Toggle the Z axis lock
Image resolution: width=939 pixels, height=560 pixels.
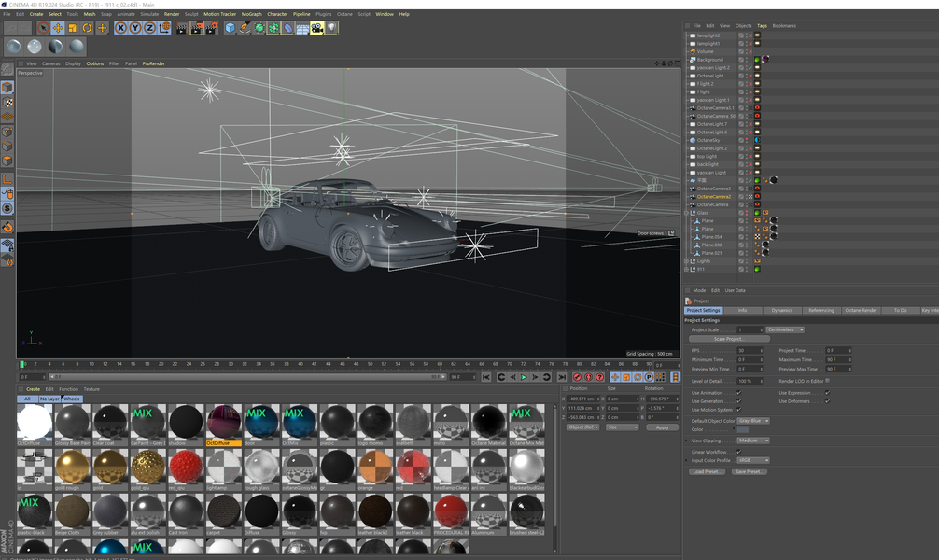pyautogui.click(x=149, y=28)
